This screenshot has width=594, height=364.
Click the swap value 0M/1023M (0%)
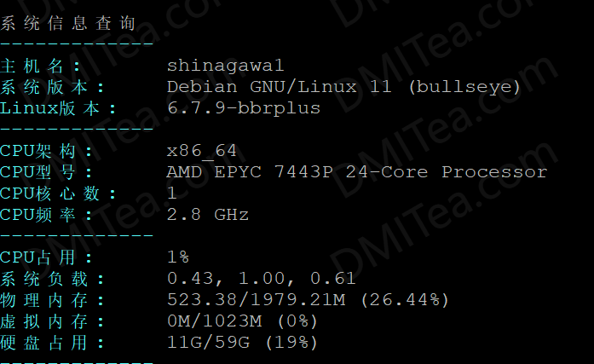242,321
